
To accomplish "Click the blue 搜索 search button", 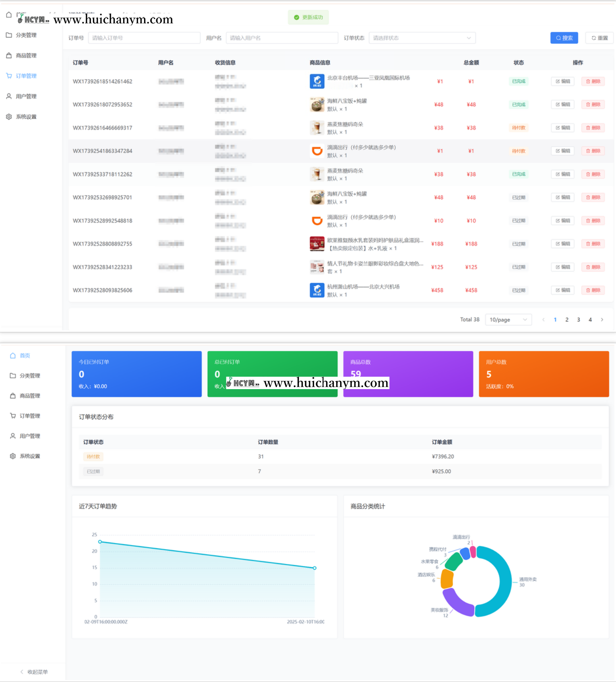I will (564, 38).
